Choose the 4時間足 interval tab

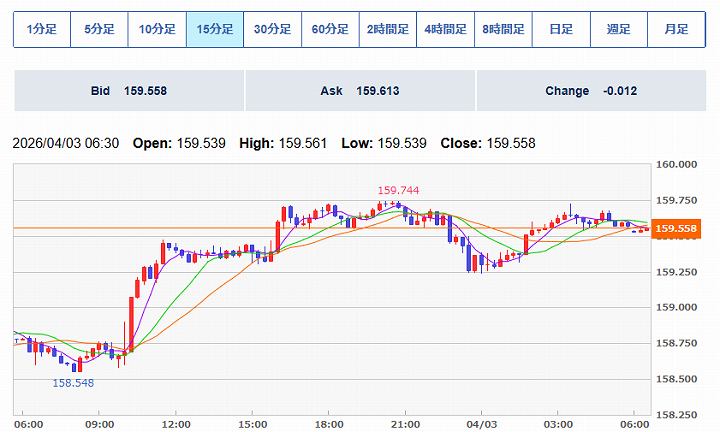coord(446,29)
